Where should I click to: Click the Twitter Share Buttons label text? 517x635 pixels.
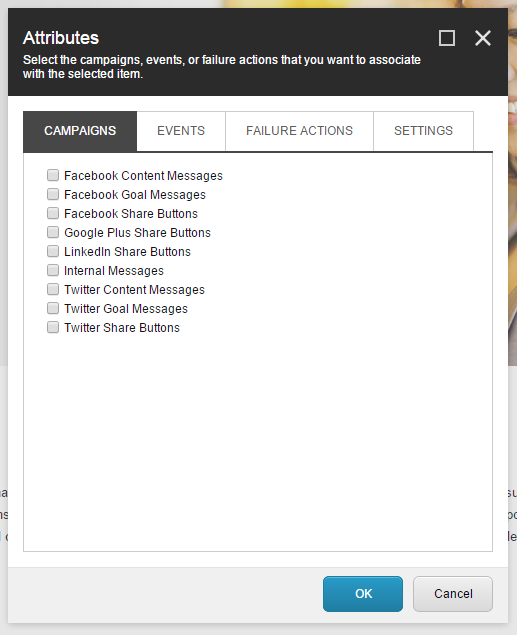click(x=122, y=328)
